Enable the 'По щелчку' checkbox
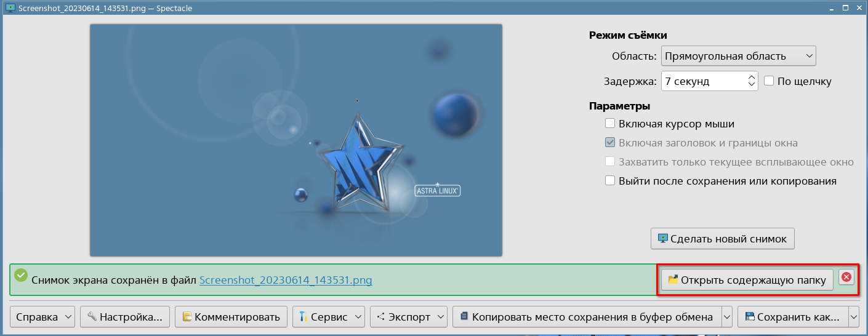Image resolution: width=868 pixels, height=336 pixels. pyautogui.click(x=768, y=81)
